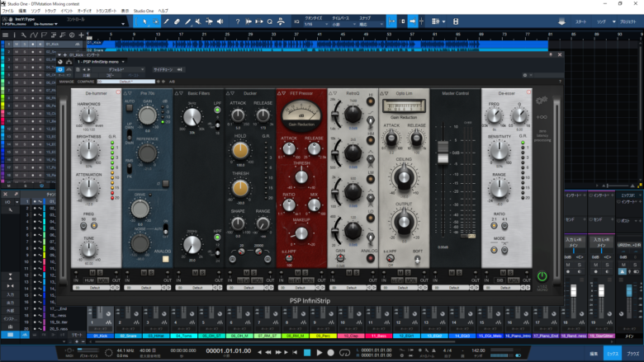
Task: Click the Master Control fader handle
Action: [443, 153]
